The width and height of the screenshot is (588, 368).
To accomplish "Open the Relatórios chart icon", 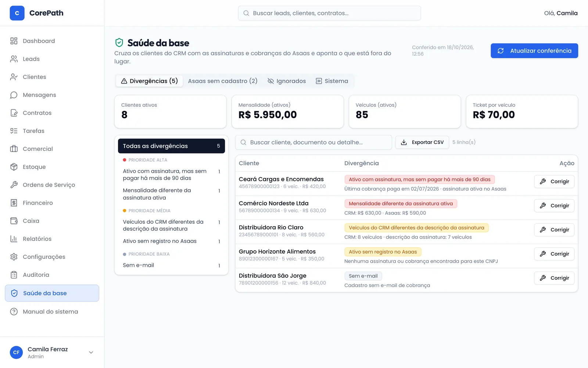I will click(14, 239).
